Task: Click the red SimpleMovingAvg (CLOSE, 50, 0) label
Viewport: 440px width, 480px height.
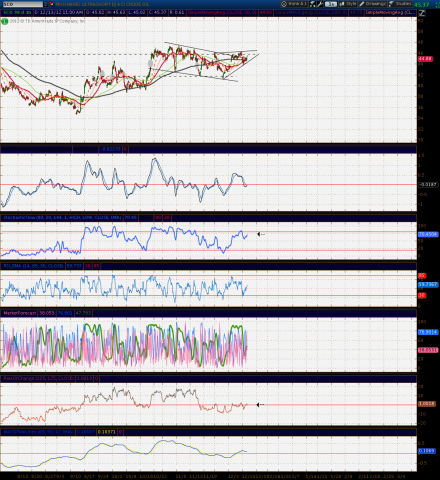Action: coord(222,13)
